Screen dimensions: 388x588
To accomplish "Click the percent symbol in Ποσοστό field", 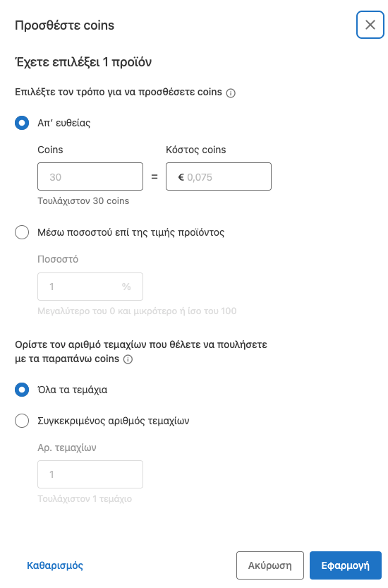I will (x=126, y=287).
